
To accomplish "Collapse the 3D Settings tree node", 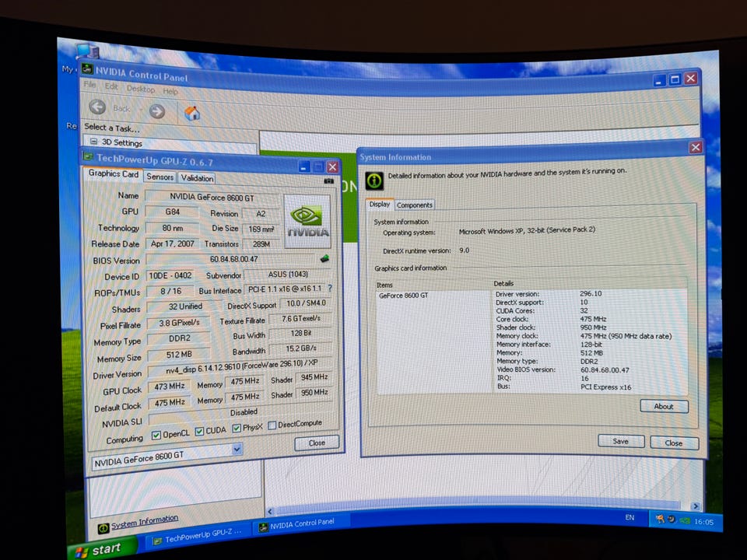I will coord(93,142).
